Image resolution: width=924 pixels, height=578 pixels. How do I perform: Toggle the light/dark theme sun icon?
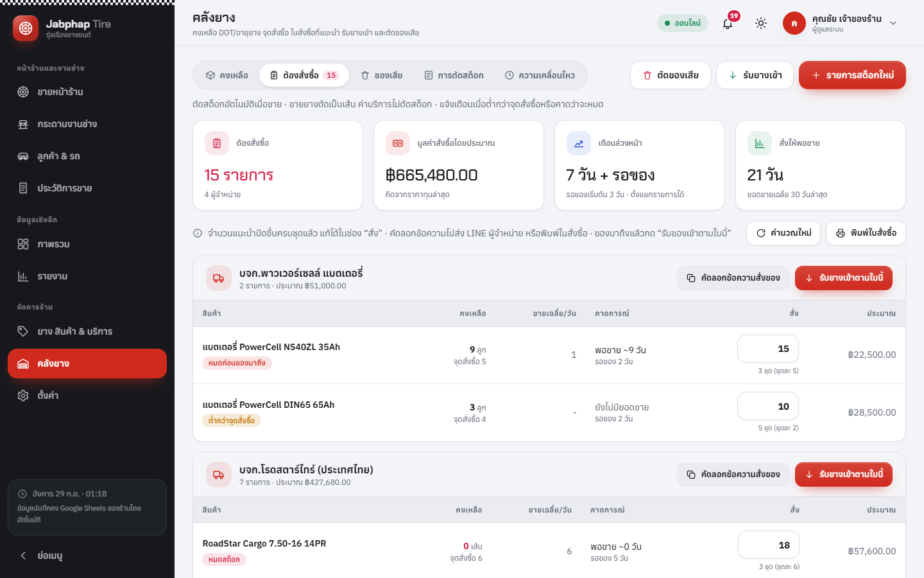[x=761, y=23]
